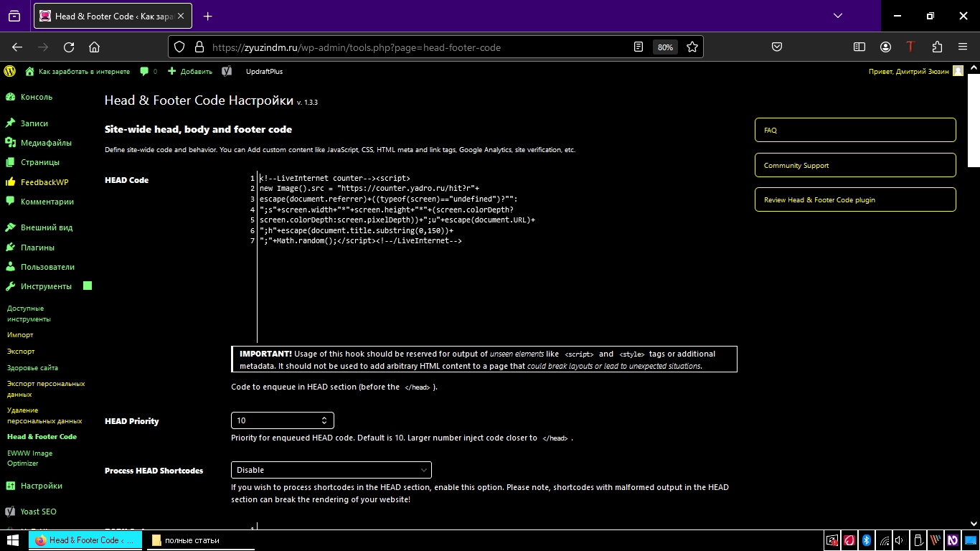Click Review Head & Footer Code plugin
This screenshot has width=980, height=551.
pos(855,199)
